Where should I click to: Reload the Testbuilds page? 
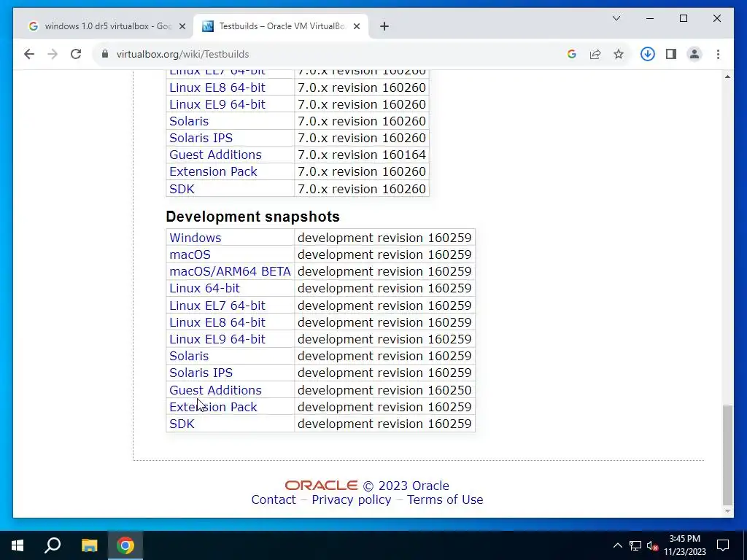[x=76, y=54]
